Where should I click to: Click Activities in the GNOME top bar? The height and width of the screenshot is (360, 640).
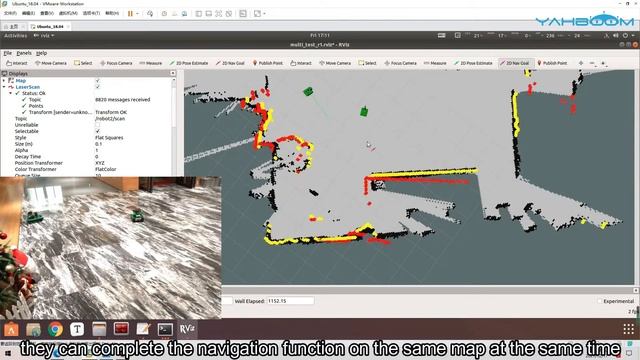click(16, 36)
